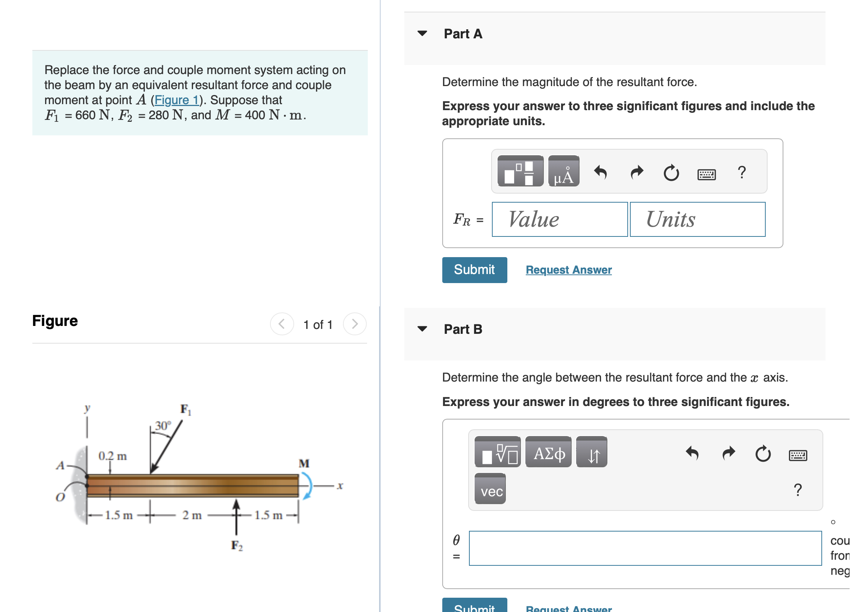868x612 pixels.
Task: Click the μÅ units symbol icon
Action: tap(563, 172)
